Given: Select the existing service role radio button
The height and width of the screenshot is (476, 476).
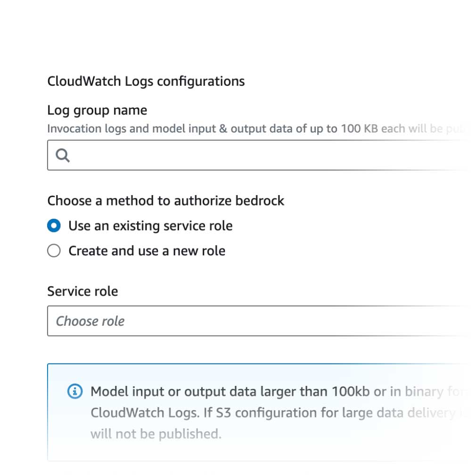Looking at the screenshot, I should pyautogui.click(x=54, y=226).
